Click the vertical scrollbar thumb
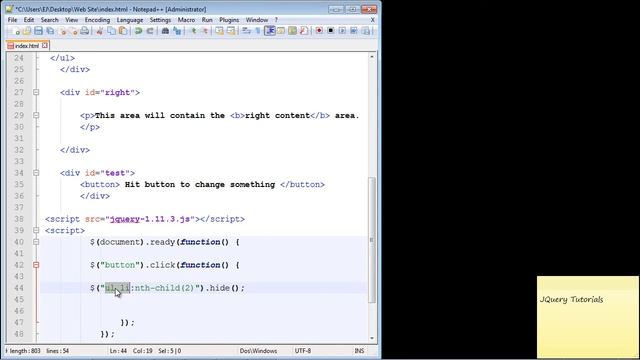 (x=371, y=240)
